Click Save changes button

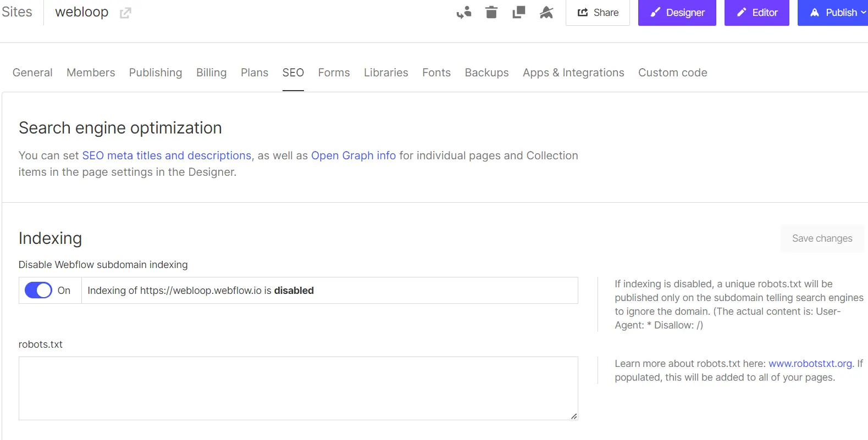tap(822, 238)
